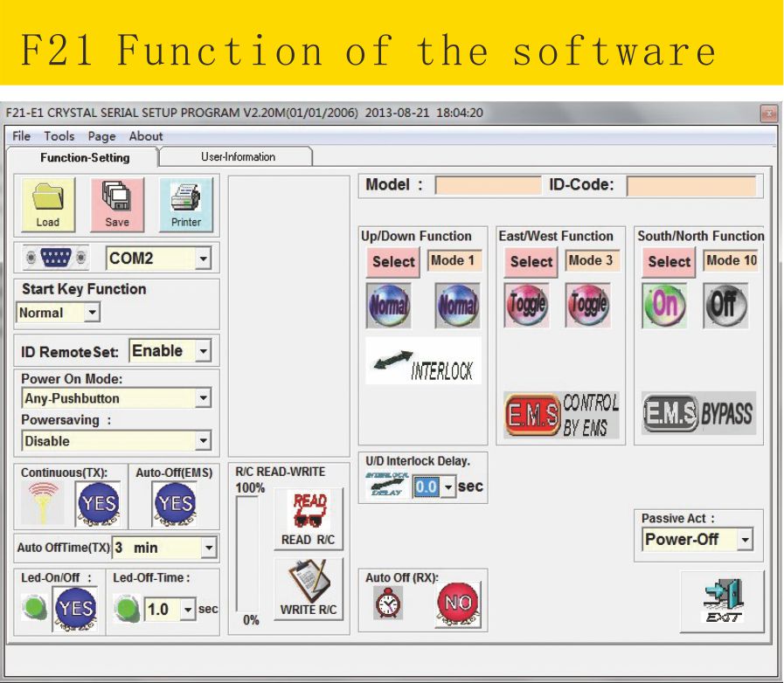Click Select under Up/Down Function
The image size is (784, 683).
click(393, 261)
